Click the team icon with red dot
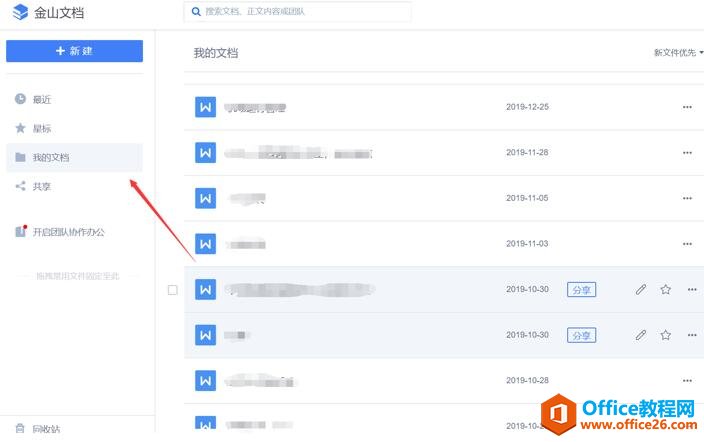The image size is (704, 442). tap(21, 231)
